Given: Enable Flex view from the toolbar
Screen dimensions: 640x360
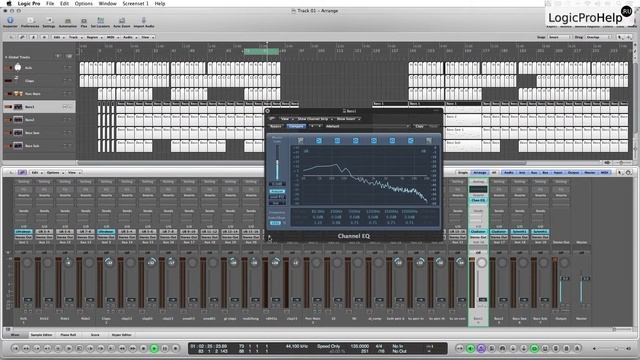Looking at the screenshot, I should (84, 22).
